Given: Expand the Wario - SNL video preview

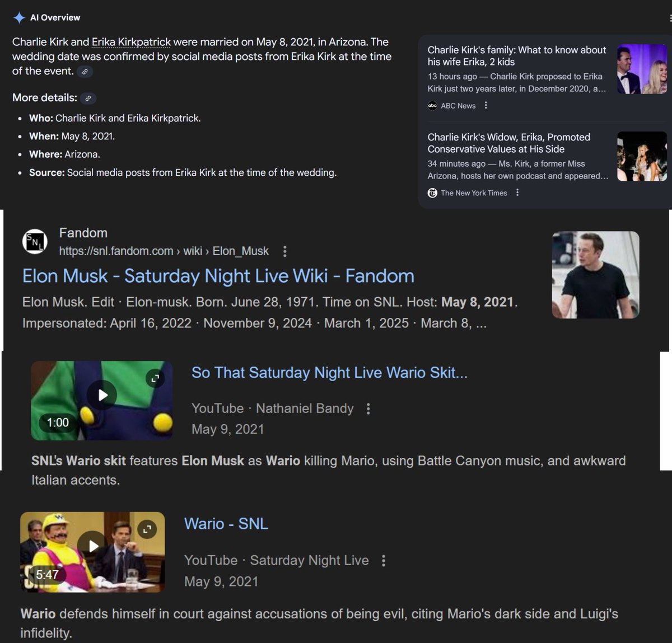Looking at the screenshot, I should 147,529.
